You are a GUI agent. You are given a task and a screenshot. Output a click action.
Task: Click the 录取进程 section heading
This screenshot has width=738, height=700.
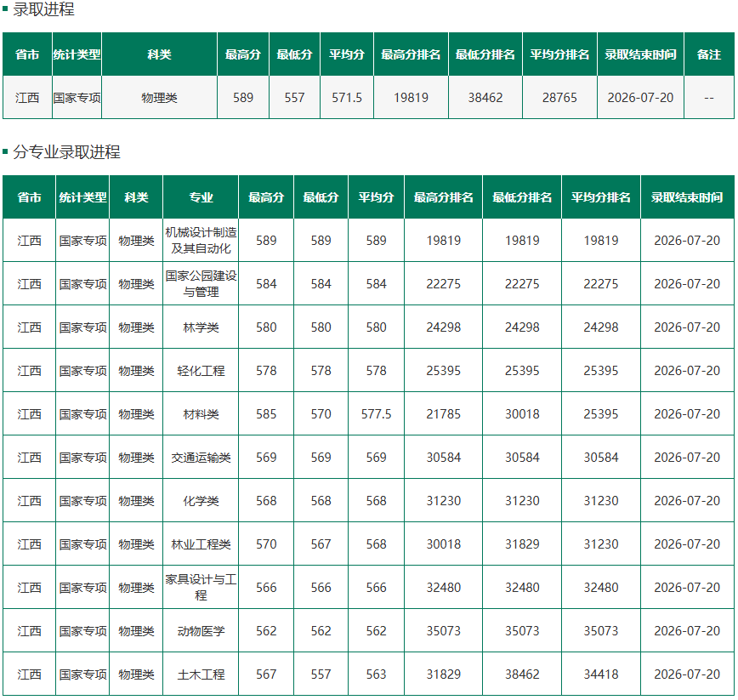pos(43,9)
